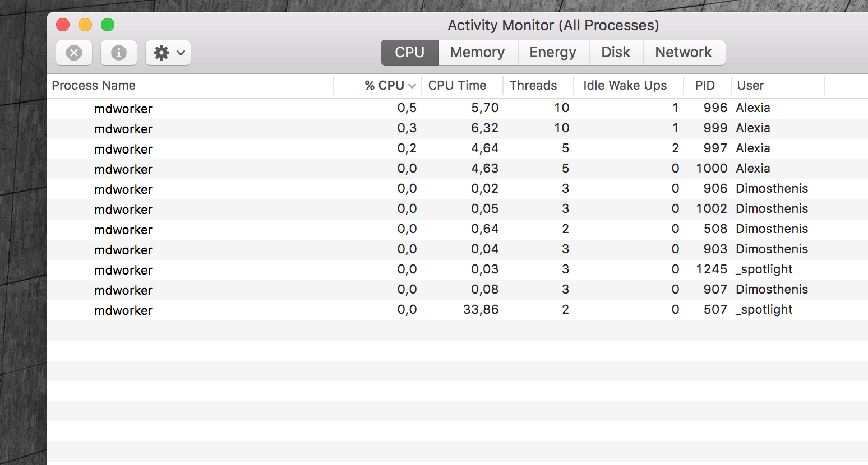Sort by CPU Time column header
Viewport: 868px width, 465px height.
[462, 86]
